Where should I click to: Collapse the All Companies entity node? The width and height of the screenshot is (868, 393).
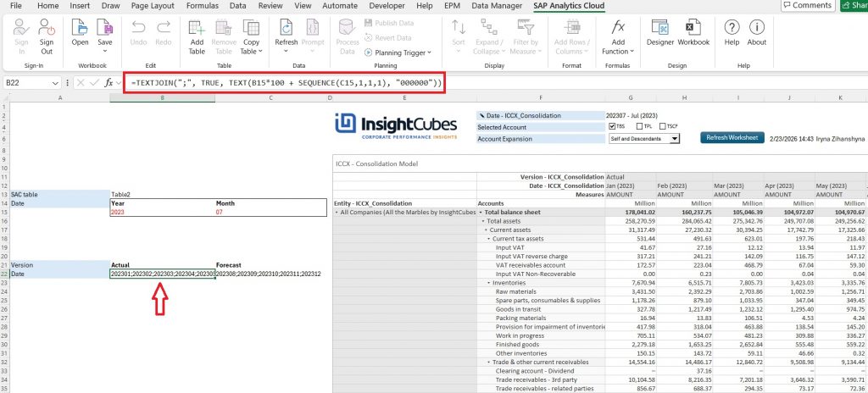click(x=337, y=212)
